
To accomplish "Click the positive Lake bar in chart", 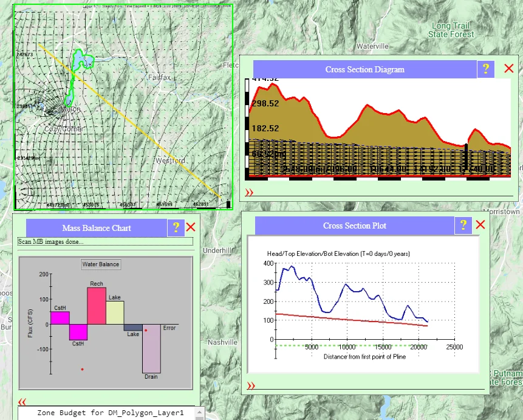I will pos(115,312).
